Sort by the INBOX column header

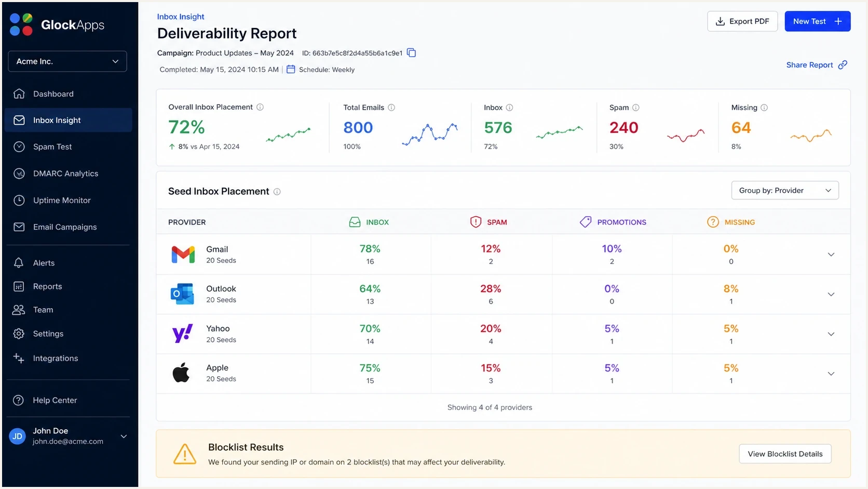369,222
